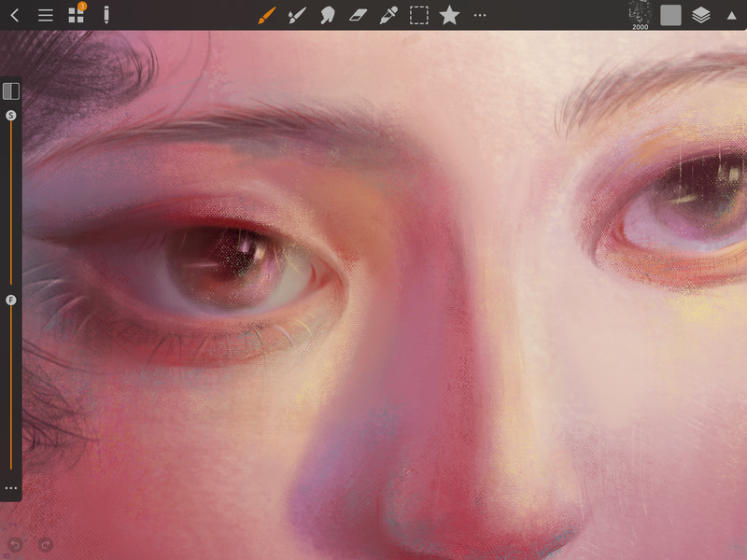Open the gray color swatch
This screenshot has width=747, height=560.
(670, 15)
